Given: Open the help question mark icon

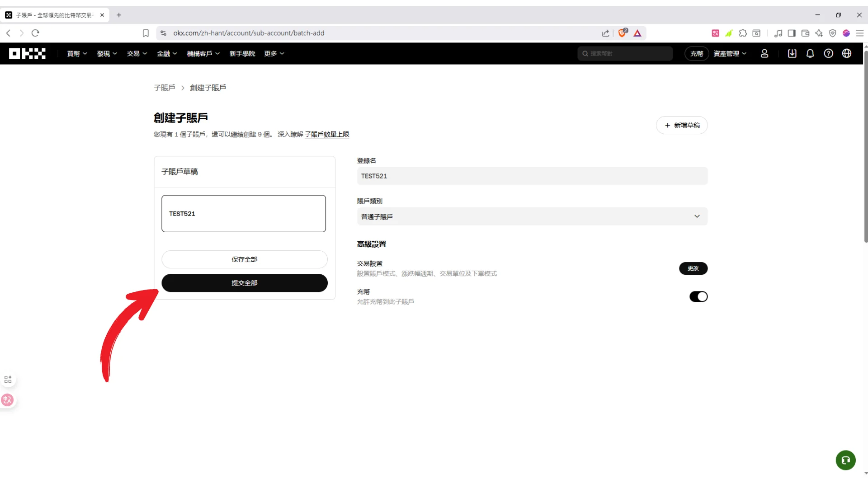Looking at the screenshot, I should pos(829,53).
